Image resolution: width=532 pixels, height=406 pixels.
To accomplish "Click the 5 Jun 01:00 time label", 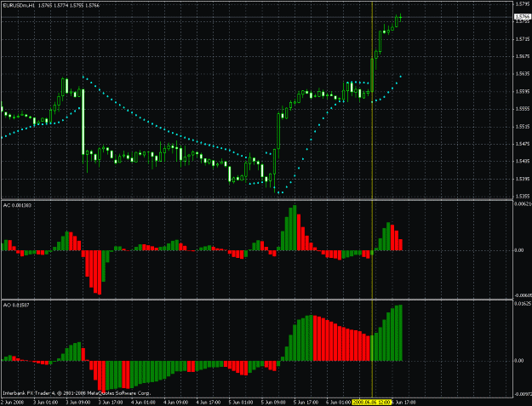I will coord(241,403).
